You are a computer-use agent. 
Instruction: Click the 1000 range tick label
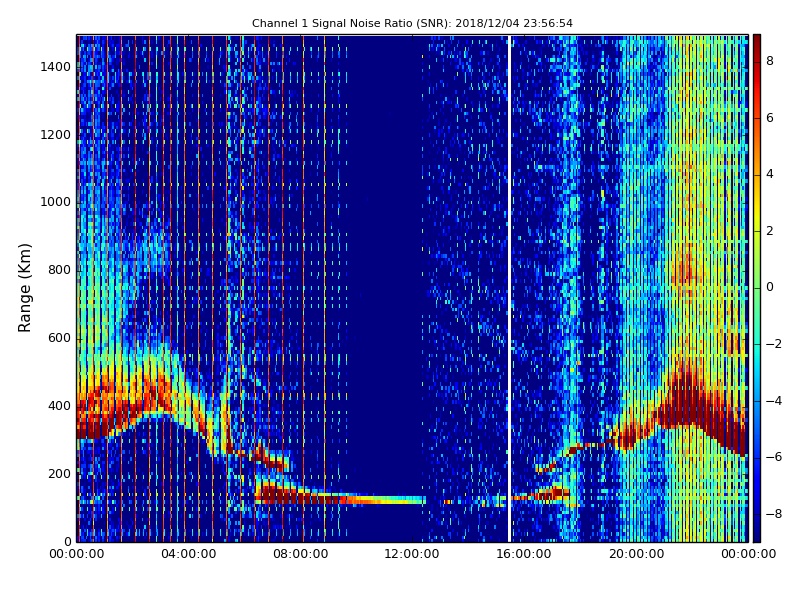point(56,203)
